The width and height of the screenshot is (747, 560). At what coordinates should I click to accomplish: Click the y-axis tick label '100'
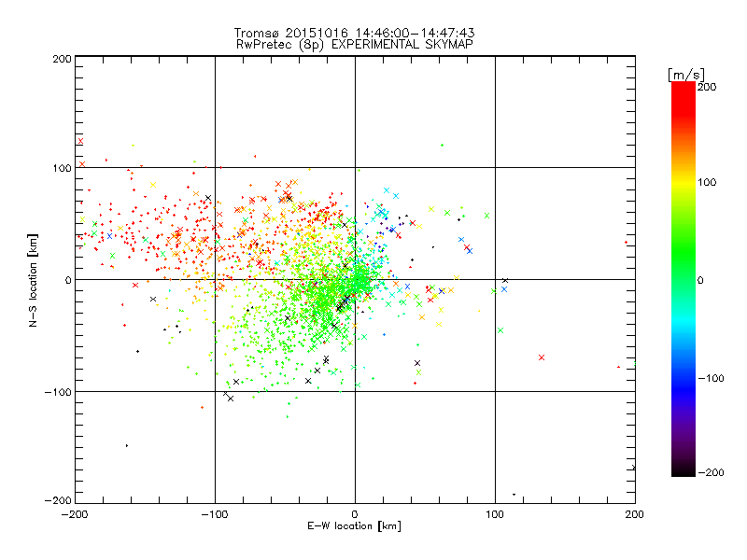point(62,168)
